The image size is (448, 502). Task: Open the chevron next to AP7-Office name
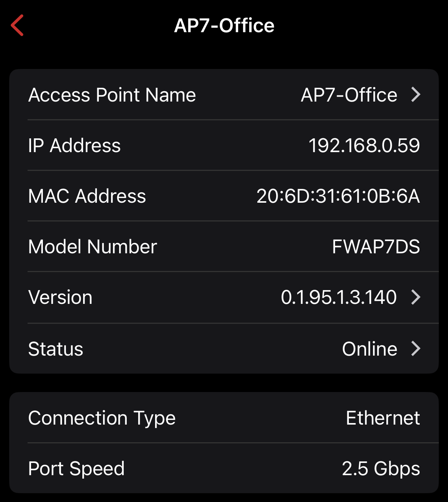point(416,95)
